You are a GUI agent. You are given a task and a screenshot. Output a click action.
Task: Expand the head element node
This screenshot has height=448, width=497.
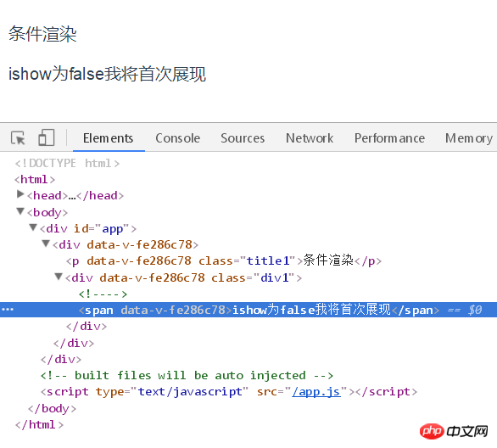coord(20,194)
